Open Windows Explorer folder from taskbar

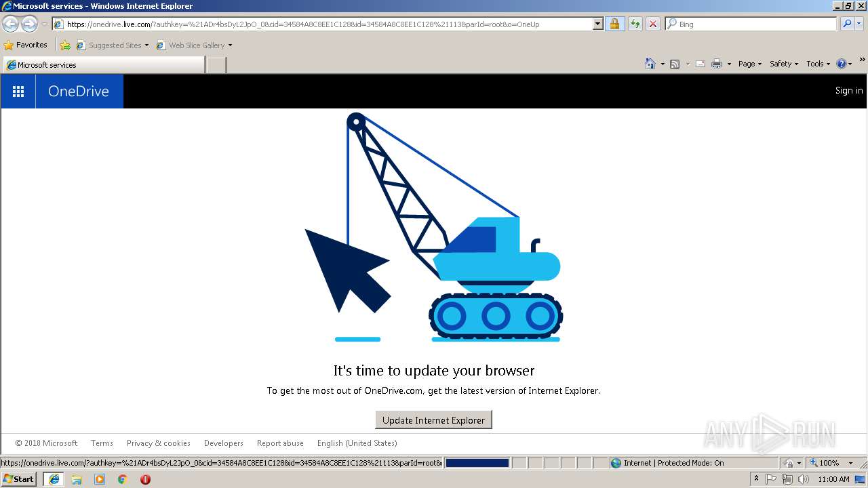coord(77,479)
